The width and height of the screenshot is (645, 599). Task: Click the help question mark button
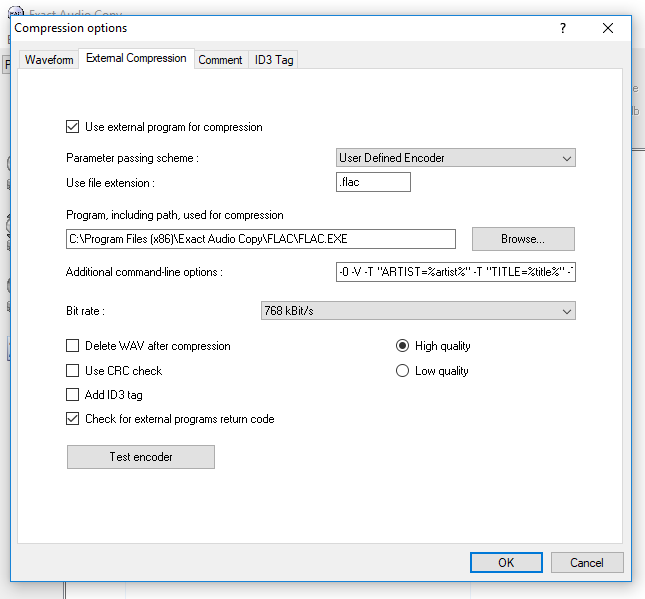point(563,28)
